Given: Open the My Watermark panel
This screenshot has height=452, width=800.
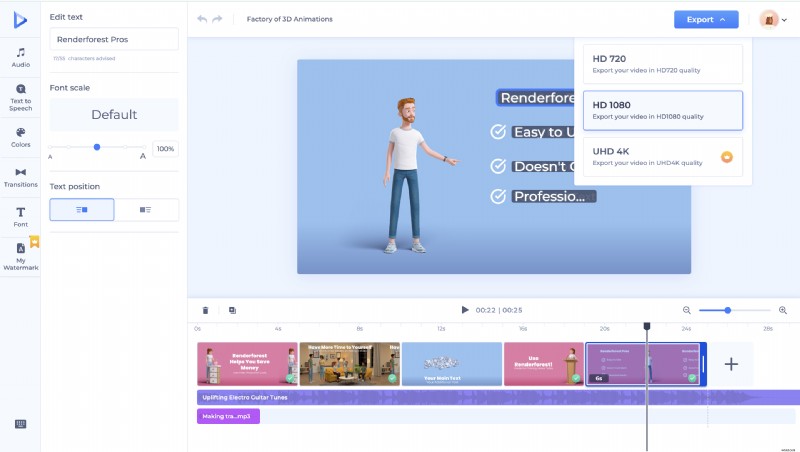Looking at the screenshot, I should [20, 256].
